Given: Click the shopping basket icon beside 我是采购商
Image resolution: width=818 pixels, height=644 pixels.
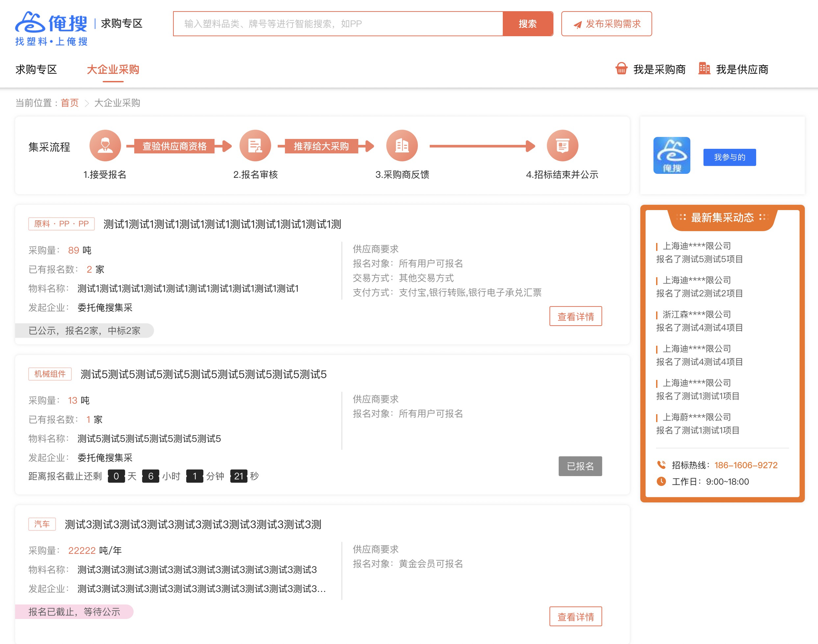Looking at the screenshot, I should click(x=621, y=69).
